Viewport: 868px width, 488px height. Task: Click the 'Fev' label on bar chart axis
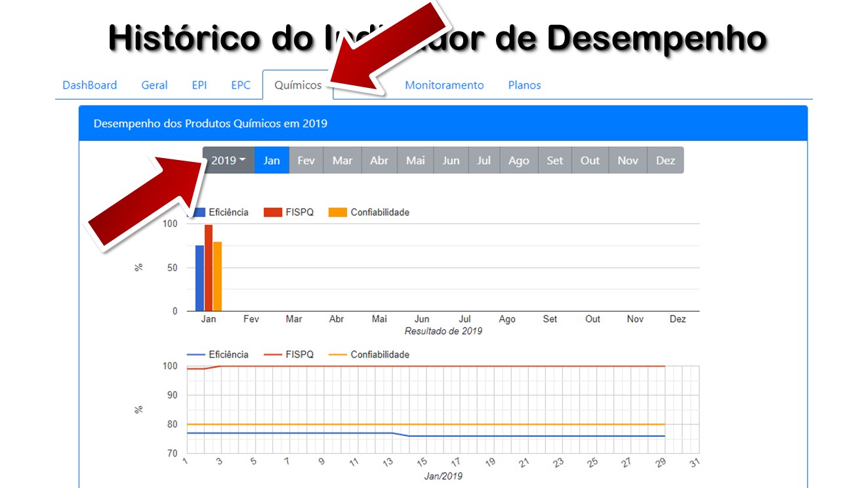point(251,319)
